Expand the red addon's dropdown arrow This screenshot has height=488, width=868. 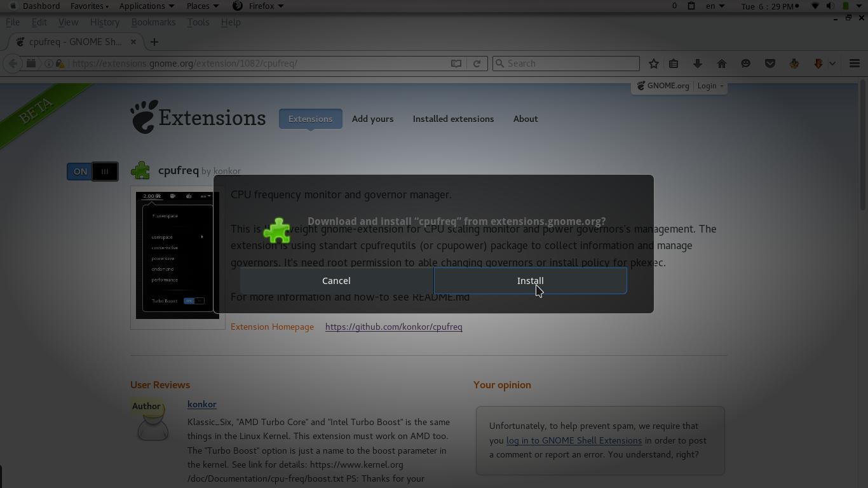coord(832,64)
